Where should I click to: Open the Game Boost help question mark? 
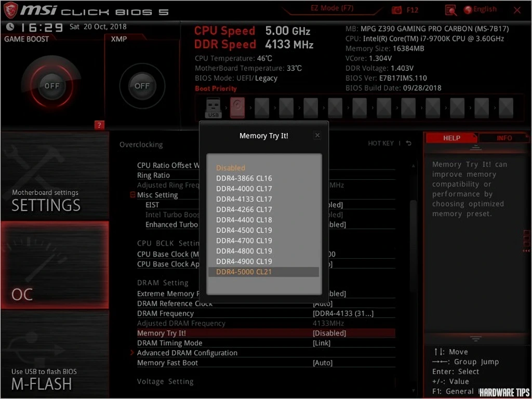click(x=99, y=125)
